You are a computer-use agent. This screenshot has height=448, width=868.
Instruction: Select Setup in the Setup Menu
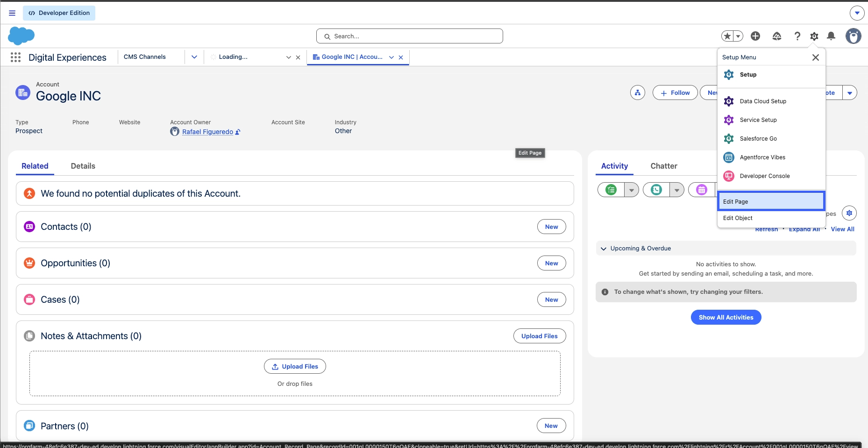click(771, 75)
